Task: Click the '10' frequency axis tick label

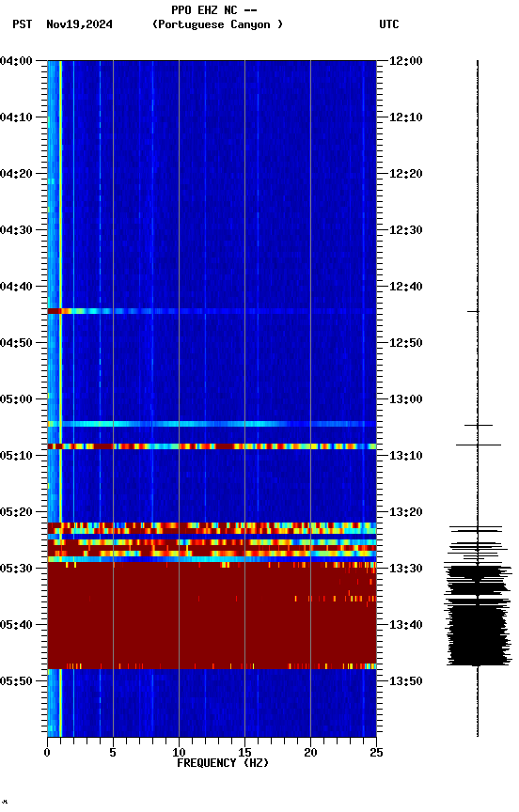Action: (x=179, y=753)
